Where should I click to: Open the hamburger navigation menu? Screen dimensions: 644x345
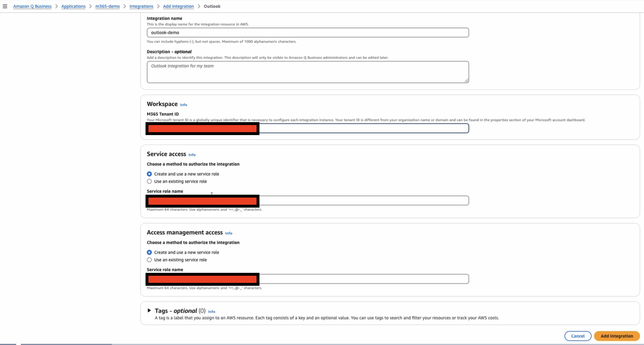5,6
